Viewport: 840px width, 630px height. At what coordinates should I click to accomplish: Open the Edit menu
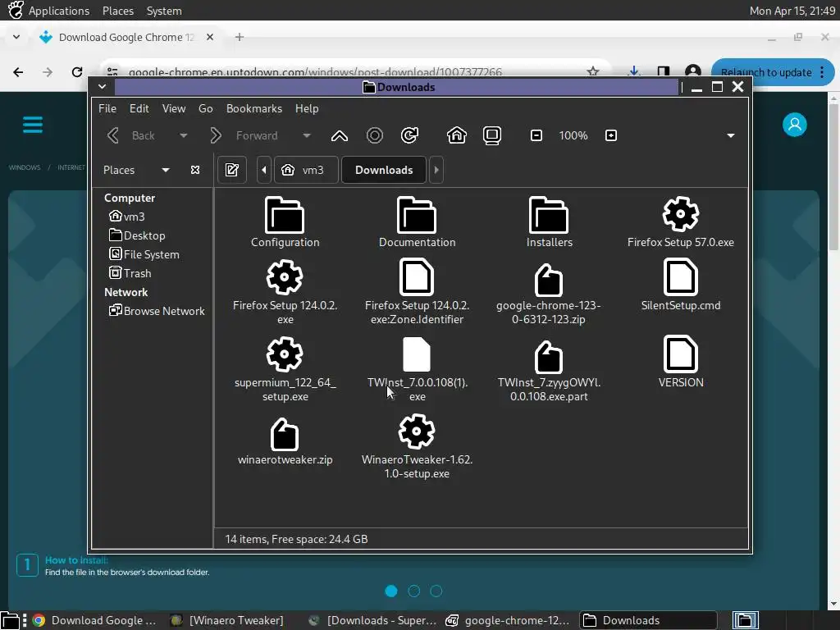tap(139, 108)
